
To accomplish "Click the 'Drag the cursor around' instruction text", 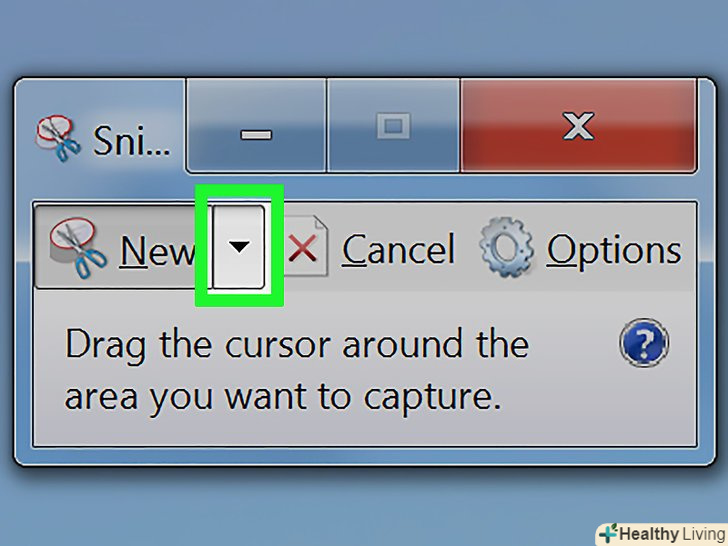I will (297, 345).
